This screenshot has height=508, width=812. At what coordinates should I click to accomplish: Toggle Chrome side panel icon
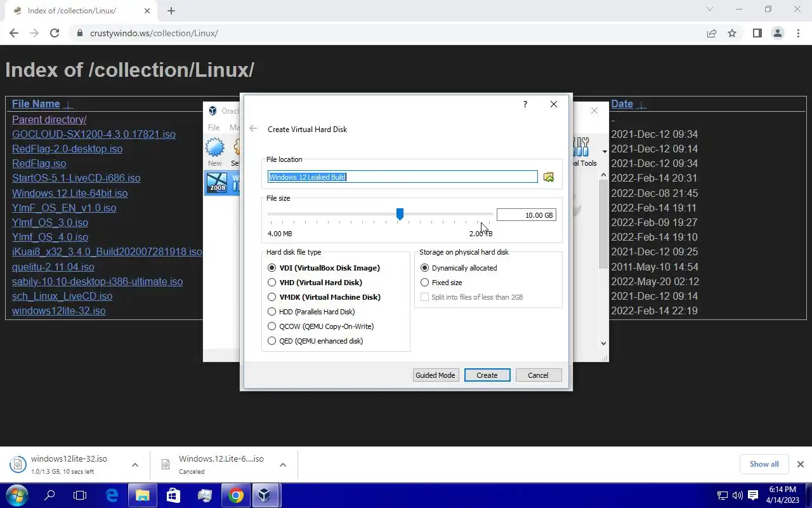pos(757,33)
